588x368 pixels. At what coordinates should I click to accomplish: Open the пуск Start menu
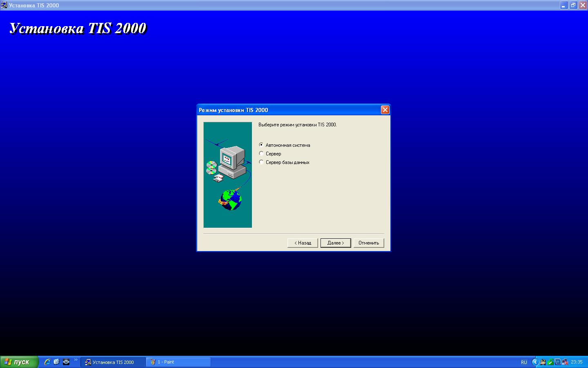pyautogui.click(x=19, y=362)
